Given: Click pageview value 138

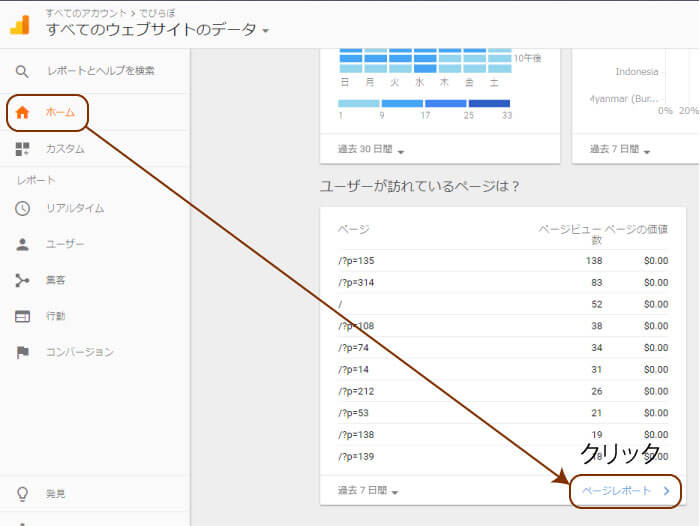Looking at the screenshot, I should coord(594,261).
